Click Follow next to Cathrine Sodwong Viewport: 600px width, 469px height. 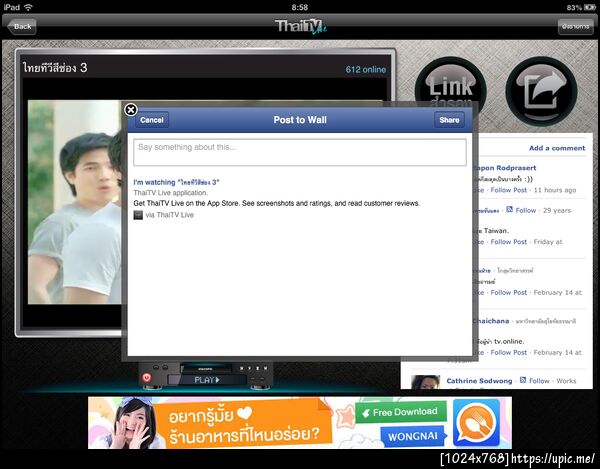[539, 381]
